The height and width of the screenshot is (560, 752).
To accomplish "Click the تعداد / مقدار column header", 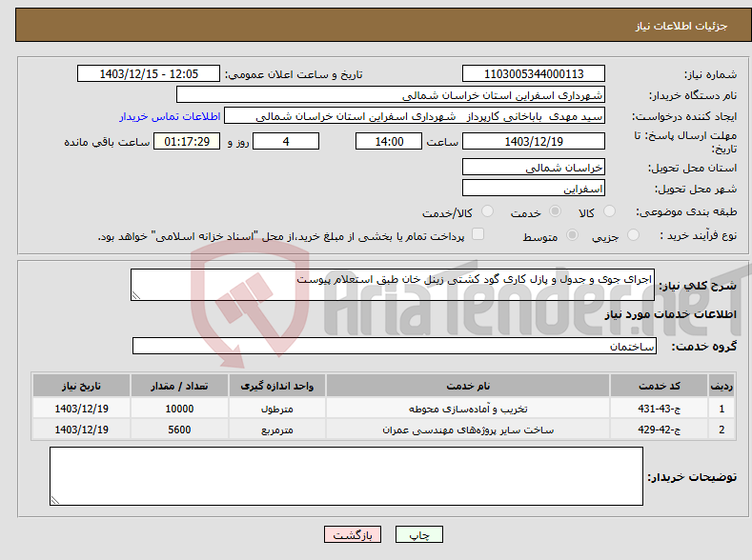I will point(179,386).
